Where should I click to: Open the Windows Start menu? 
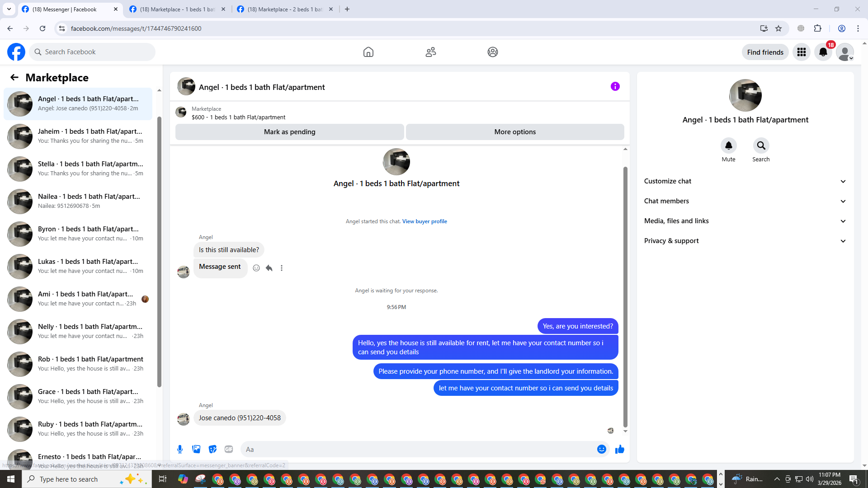pos(11,479)
